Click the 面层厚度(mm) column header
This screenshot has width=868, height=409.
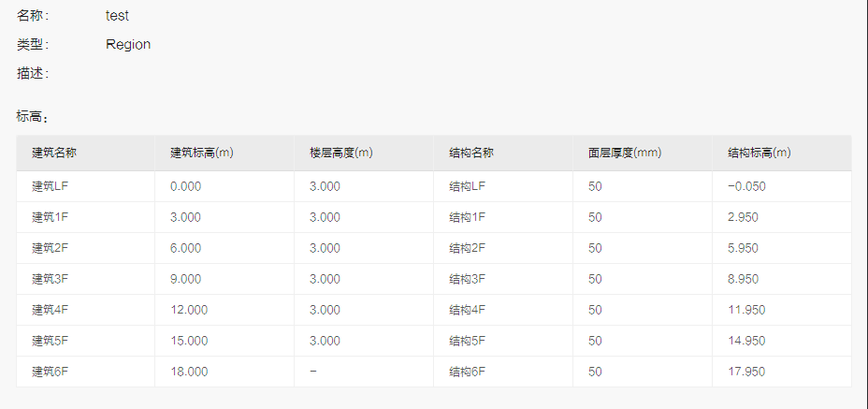click(x=625, y=153)
